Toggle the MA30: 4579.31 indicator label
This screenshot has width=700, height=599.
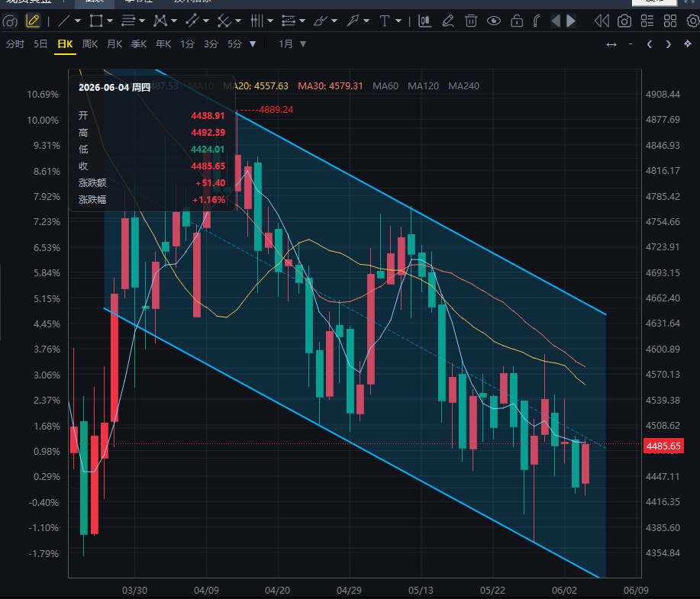(x=331, y=86)
